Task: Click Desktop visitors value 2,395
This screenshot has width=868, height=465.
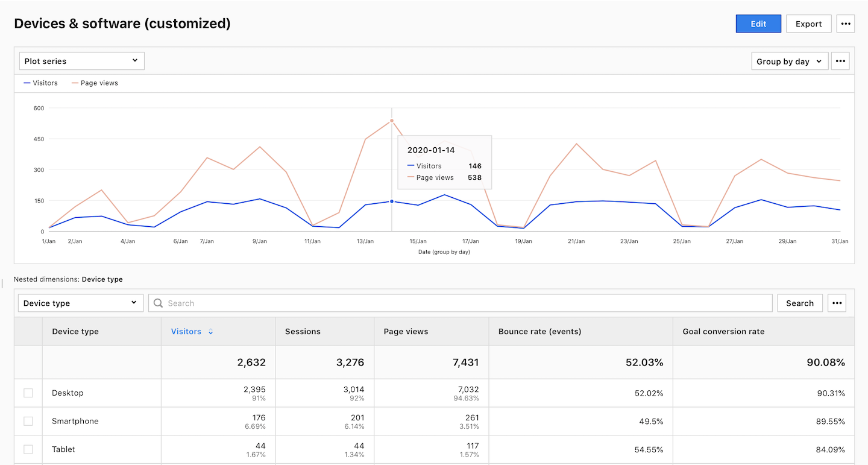Action: coord(254,389)
